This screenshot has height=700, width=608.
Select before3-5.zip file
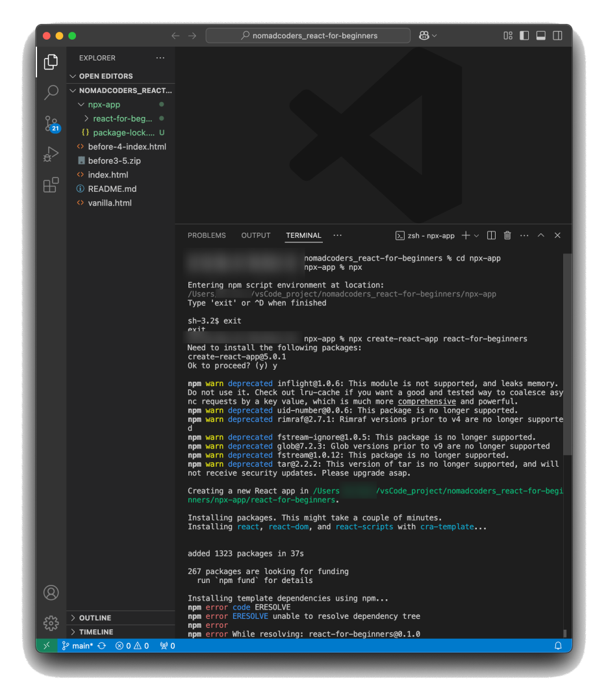tap(121, 161)
